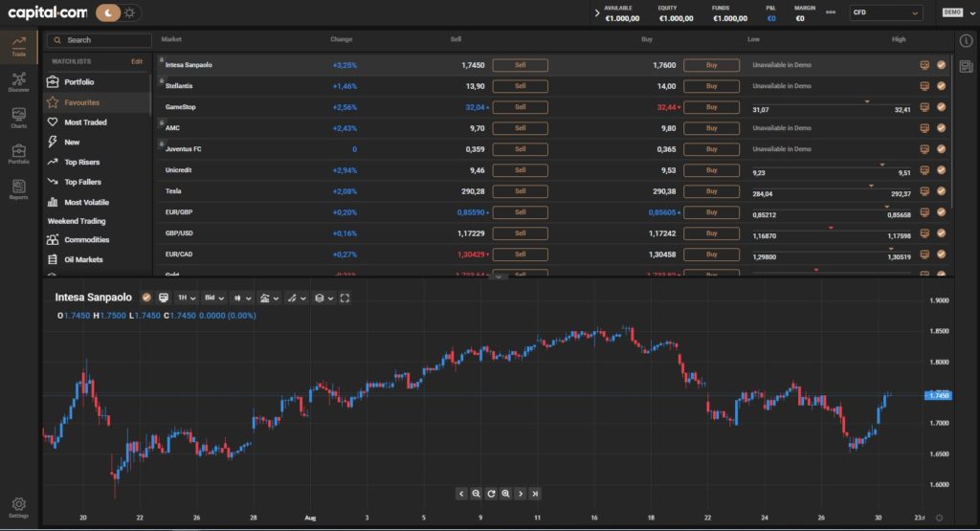The image size is (980, 531).
Task: Select the Portfolio watchlist
Action: click(78, 82)
